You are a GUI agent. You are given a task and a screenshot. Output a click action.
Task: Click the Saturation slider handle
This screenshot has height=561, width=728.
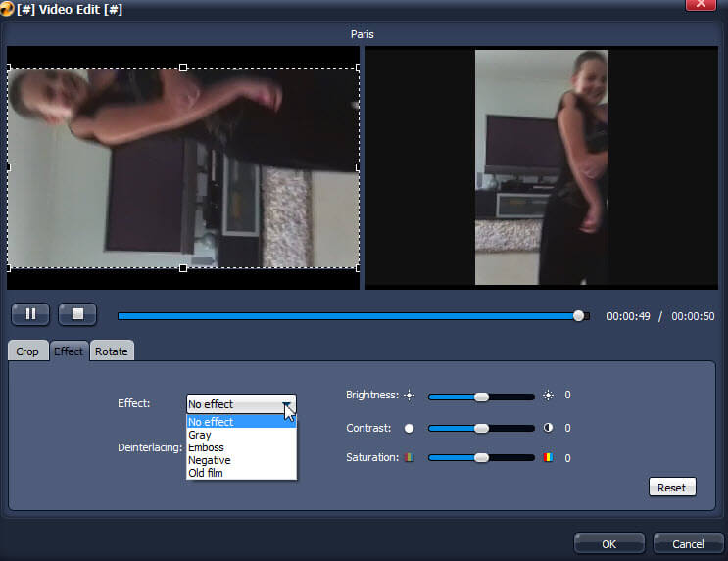click(x=481, y=458)
